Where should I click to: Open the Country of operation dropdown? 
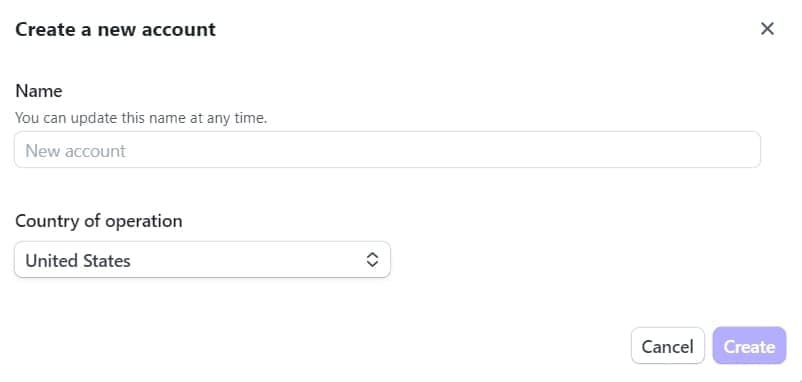click(203, 260)
